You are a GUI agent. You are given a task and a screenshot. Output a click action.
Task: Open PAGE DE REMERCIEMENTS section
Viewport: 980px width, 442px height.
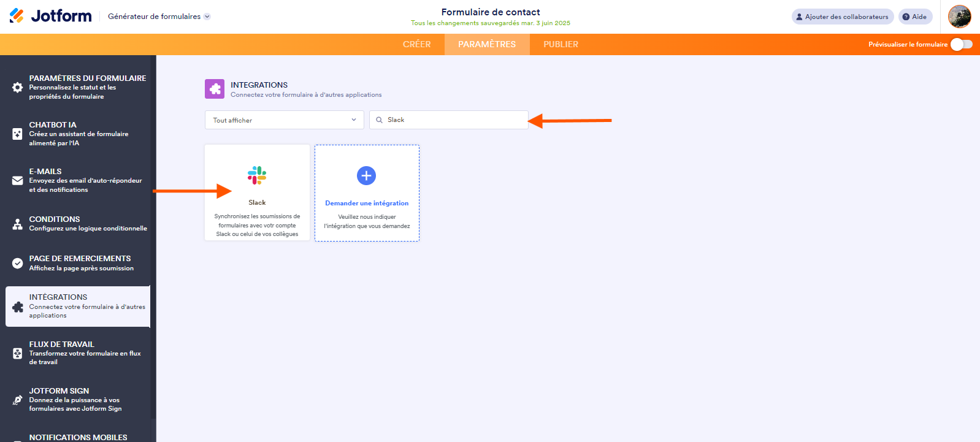pyautogui.click(x=78, y=263)
